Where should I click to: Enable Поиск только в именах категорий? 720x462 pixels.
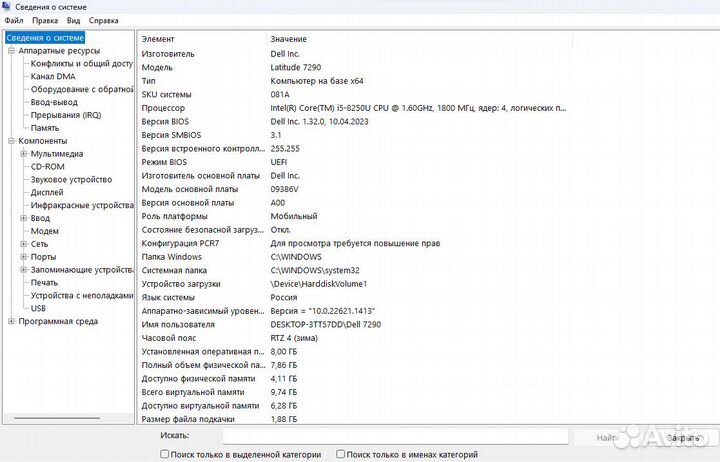340,454
